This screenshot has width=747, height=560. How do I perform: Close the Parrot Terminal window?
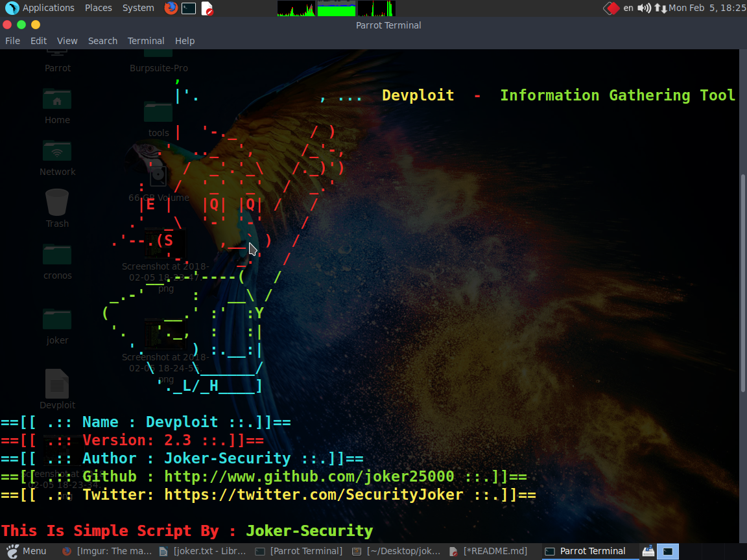pos(7,25)
